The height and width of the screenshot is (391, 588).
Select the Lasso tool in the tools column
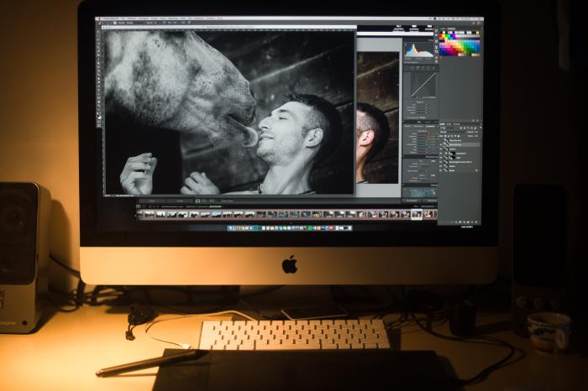pyautogui.click(x=98, y=39)
